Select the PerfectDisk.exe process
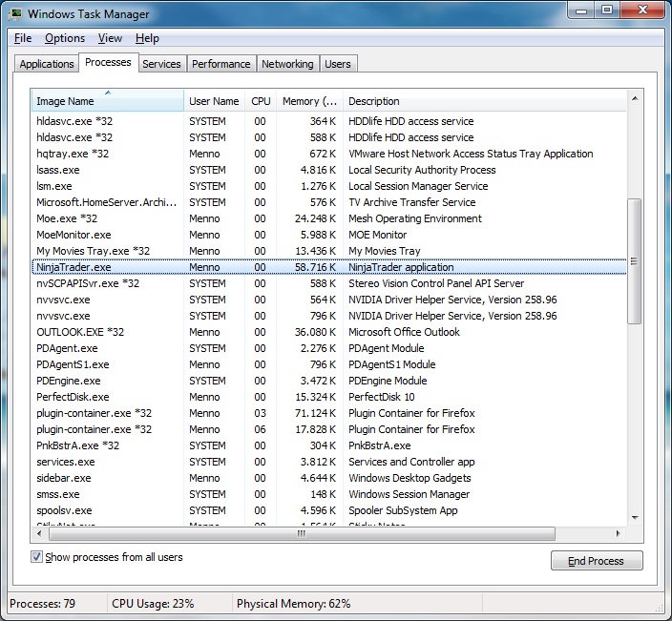The width and height of the screenshot is (672, 621). tap(329, 397)
